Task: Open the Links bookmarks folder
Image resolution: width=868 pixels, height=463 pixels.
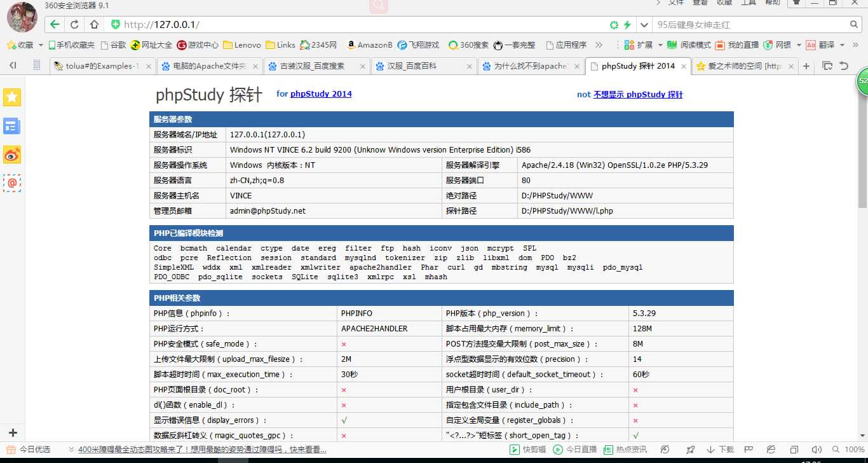Action: (x=280, y=45)
